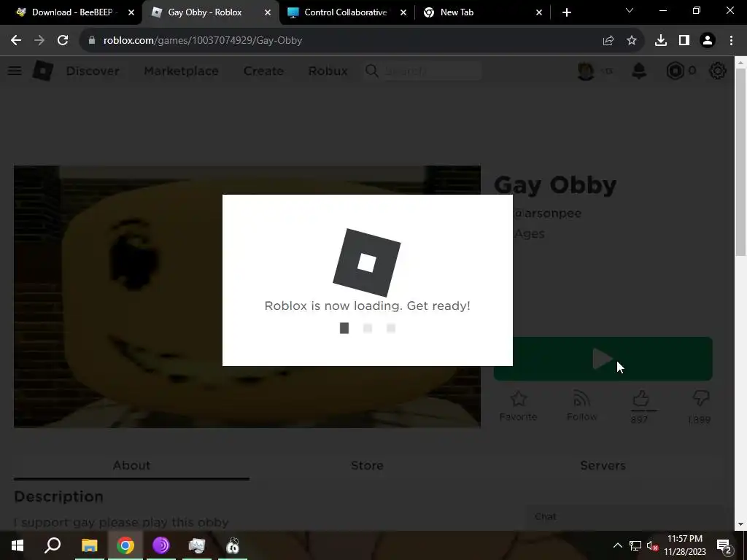Toggle Chrome side panel
The height and width of the screenshot is (560, 747).
coord(684,41)
